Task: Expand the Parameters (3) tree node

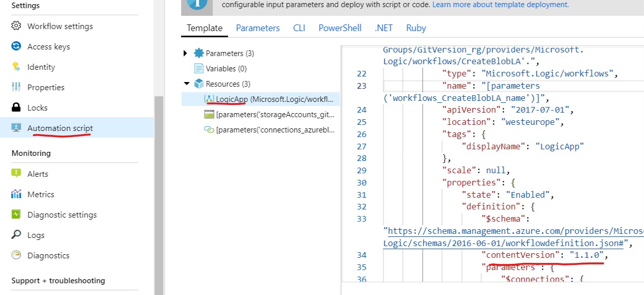Action: [x=186, y=53]
